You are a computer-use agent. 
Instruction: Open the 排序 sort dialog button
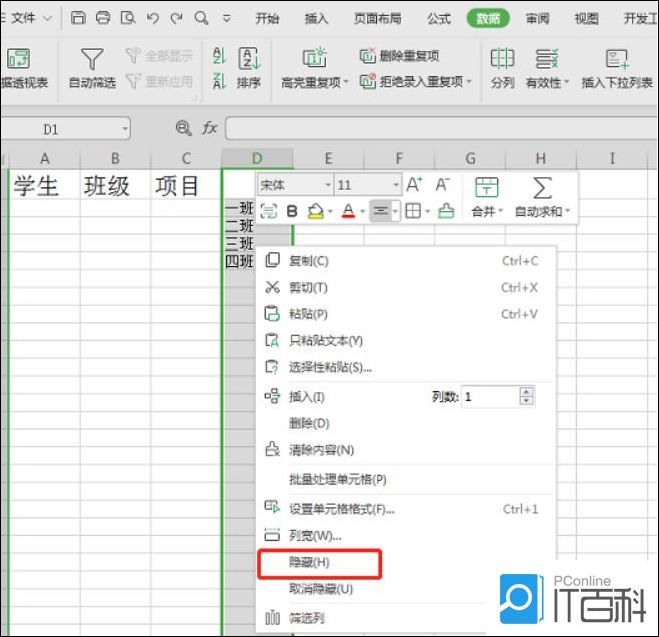click(249, 69)
